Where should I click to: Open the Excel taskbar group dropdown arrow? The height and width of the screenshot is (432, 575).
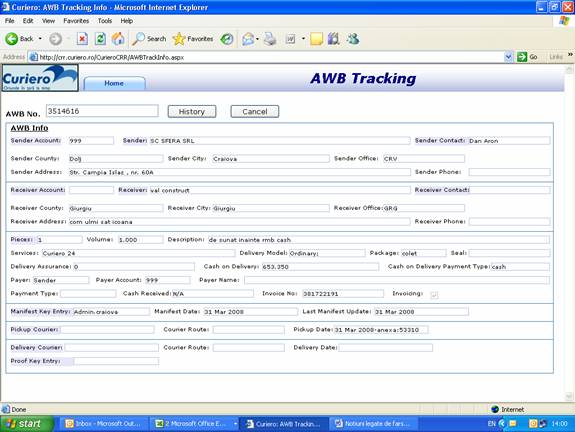(x=235, y=424)
